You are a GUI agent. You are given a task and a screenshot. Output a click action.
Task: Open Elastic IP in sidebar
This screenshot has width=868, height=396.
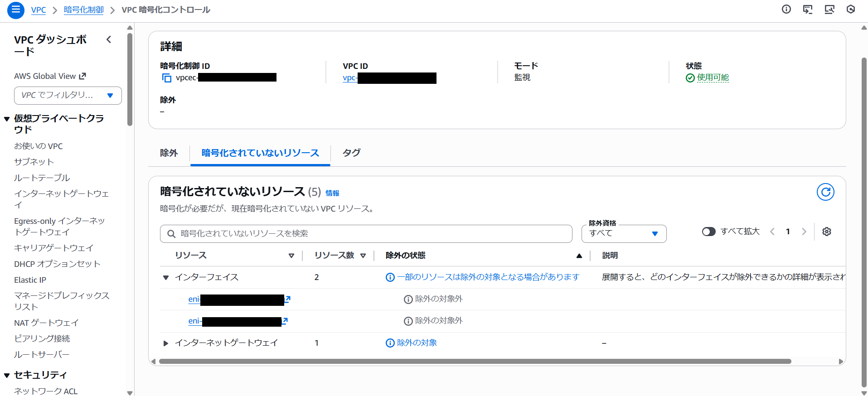(x=30, y=280)
